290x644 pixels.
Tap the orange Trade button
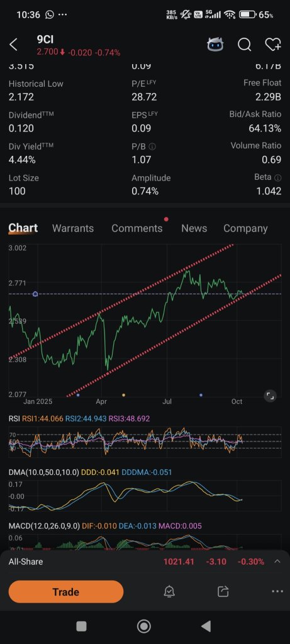coord(65,592)
